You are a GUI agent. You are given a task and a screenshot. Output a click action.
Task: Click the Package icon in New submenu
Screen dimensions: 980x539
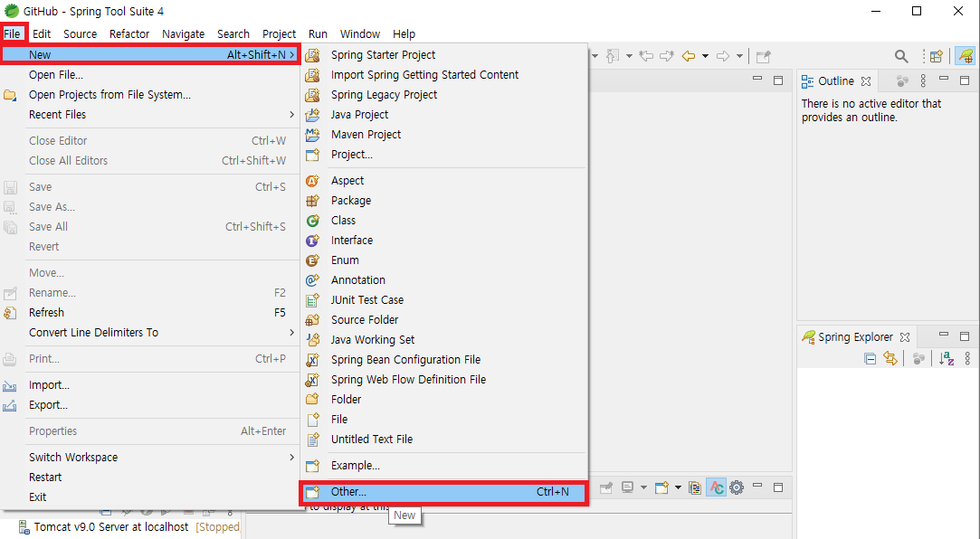point(312,201)
